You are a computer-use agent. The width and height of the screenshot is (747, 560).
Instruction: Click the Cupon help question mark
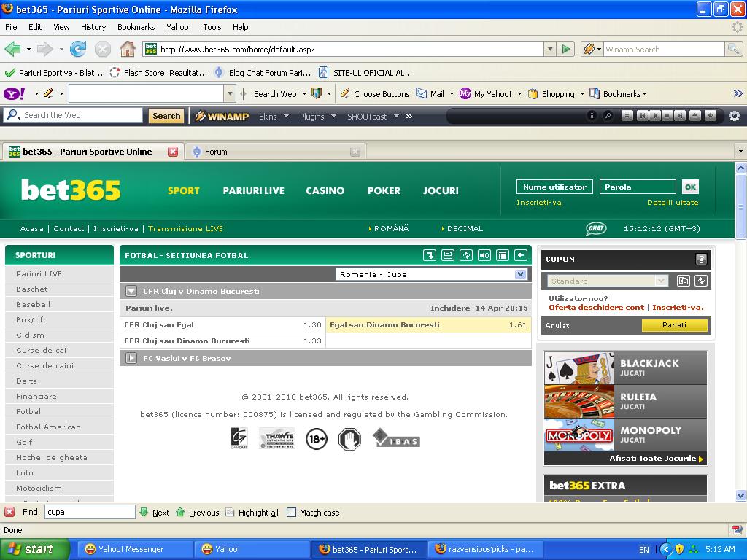(x=701, y=259)
